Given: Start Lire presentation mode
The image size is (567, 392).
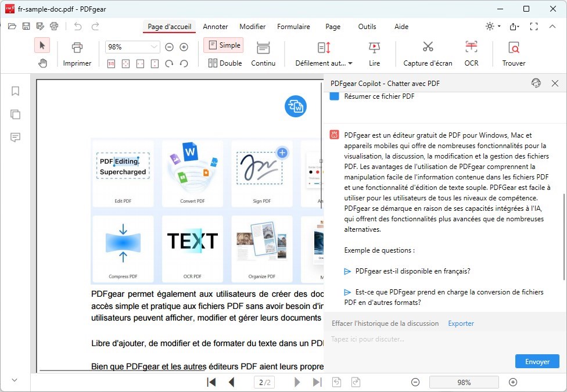Looking at the screenshot, I should coord(374,54).
